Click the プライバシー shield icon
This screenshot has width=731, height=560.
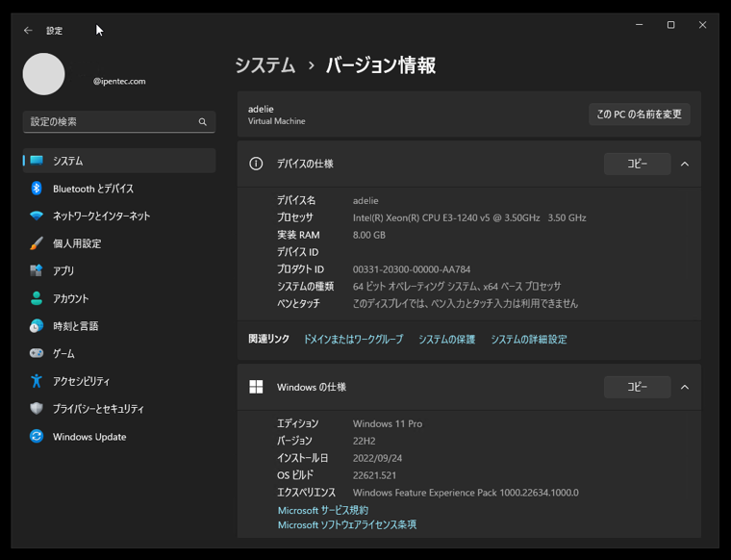click(x=37, y=409)
